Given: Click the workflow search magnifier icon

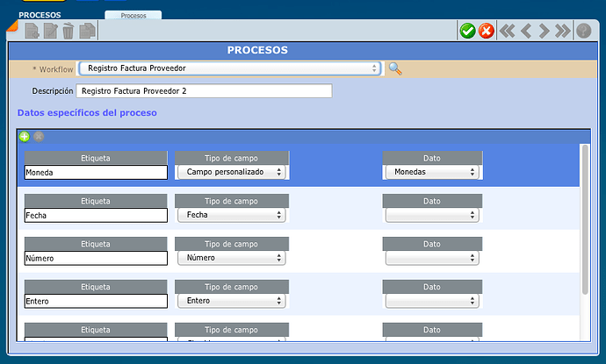Looking at the screenshot, I should point(395,68).
